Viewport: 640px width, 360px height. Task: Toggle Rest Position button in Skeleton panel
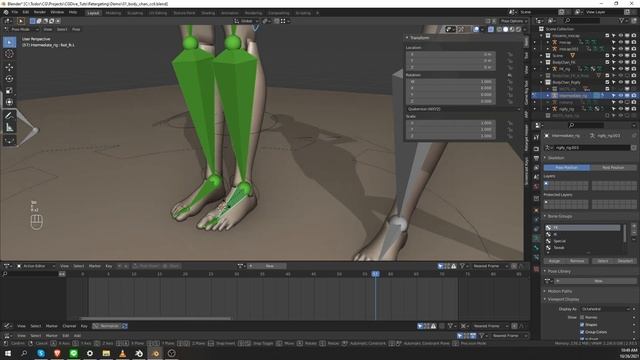coord(613,168)
